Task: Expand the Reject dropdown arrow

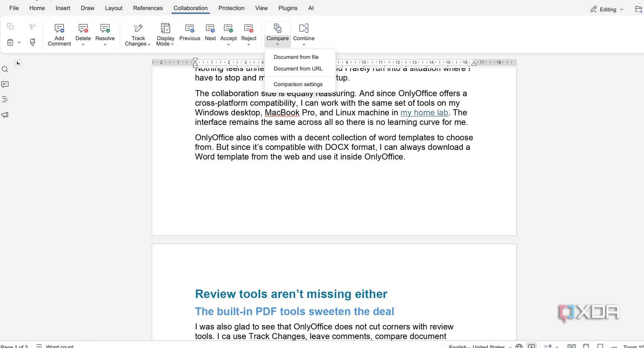Action: pyautogui.click(x=249, y=44)
